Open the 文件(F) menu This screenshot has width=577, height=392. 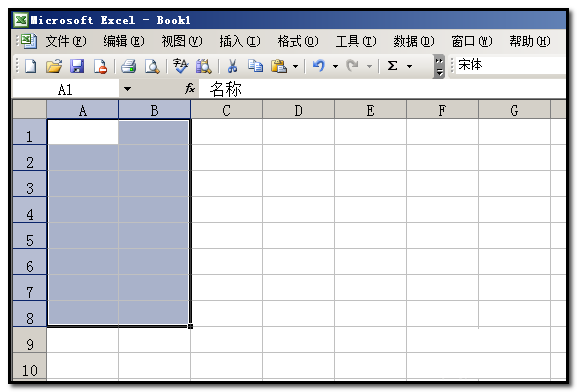66,41
